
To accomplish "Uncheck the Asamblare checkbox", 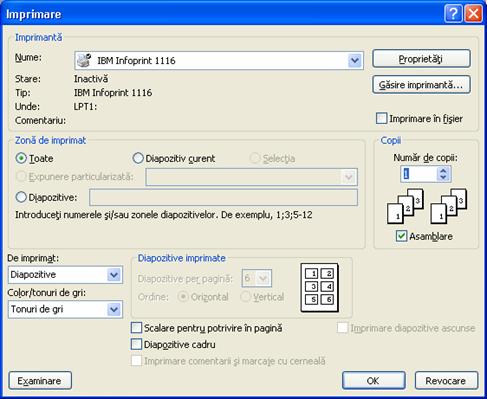I will point(401,236).
